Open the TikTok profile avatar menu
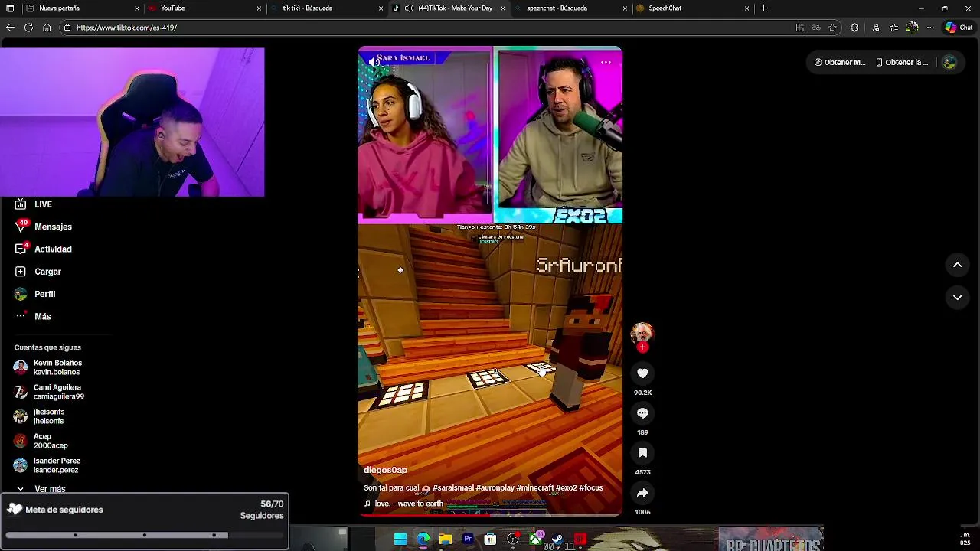This screenshot has height=551, width=980. pos(949,63)
